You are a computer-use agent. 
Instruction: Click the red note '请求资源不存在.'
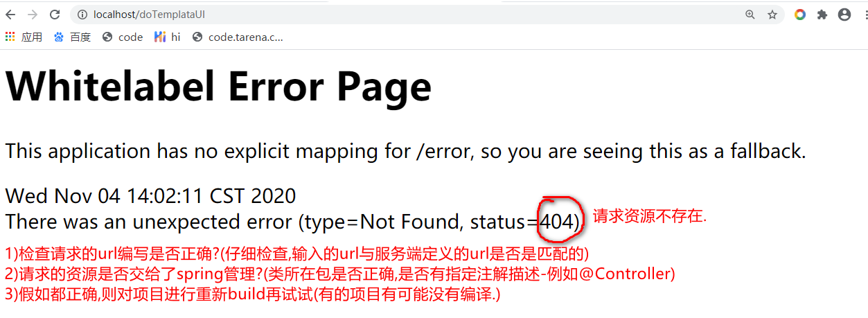pos(650,216)
